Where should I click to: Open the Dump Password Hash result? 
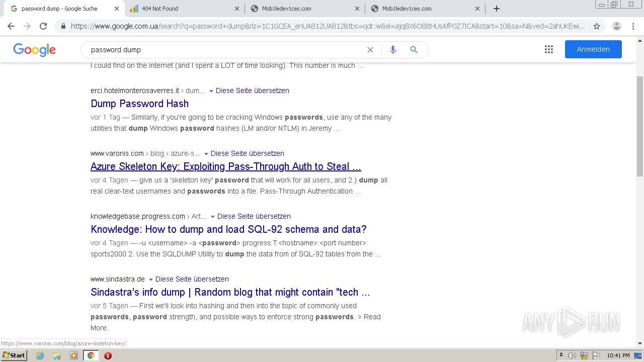pyautogui.click(x=139, y=104)
